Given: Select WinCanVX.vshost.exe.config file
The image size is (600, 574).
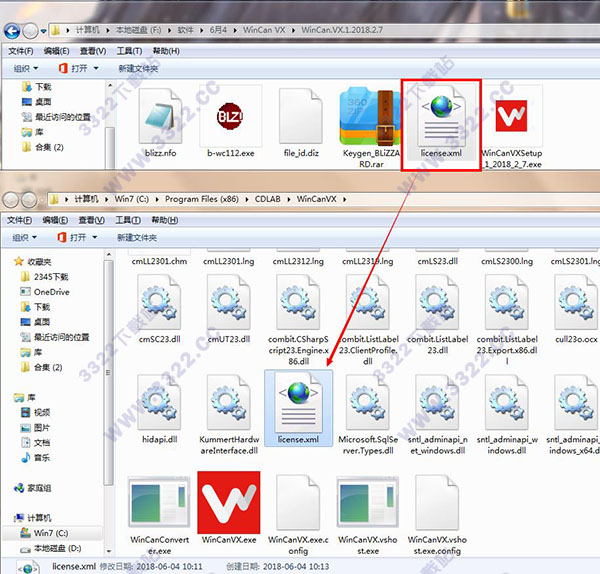Looking at the screenshot, I should click(x=437, y=515).
